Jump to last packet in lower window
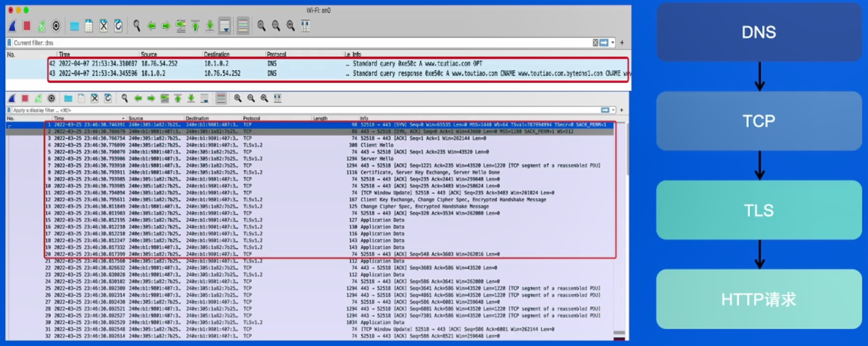 [x=191, y=98]
